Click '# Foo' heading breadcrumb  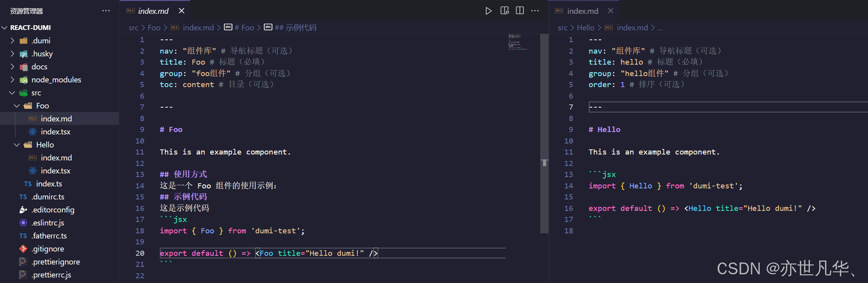(244, 28)
